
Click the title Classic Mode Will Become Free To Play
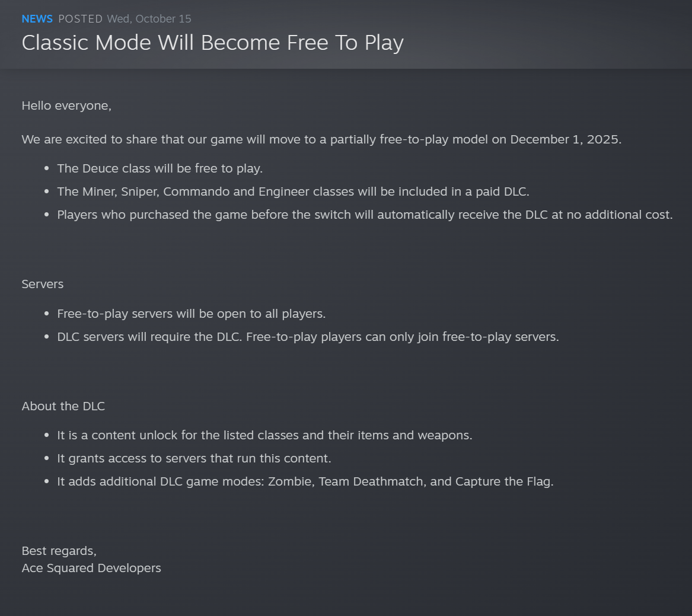212,43
